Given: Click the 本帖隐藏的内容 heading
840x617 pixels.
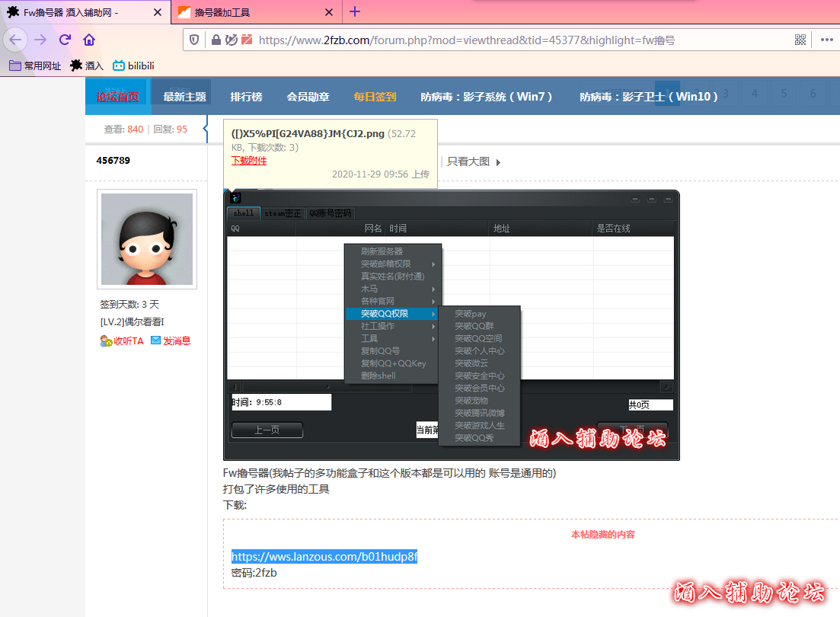Looking at the screenshot, I should click(x=602, y=535).
